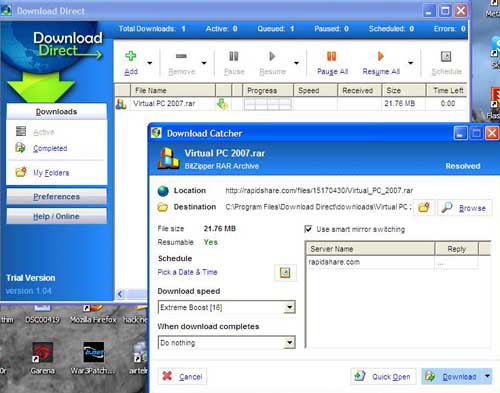Open the Help / Online panel
500x393 pixels.
[56, 216]
